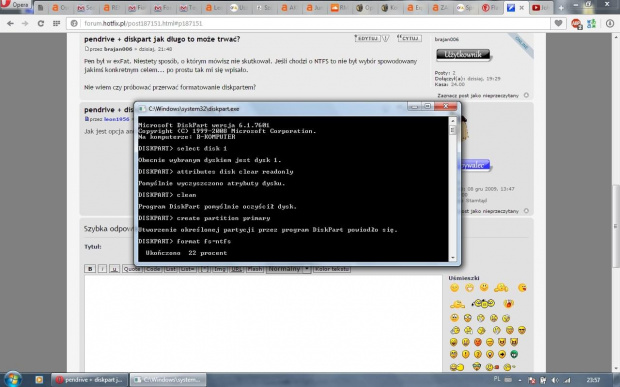Switch to Opera pendrive + diskpart taskbar button

pos(89,380)
